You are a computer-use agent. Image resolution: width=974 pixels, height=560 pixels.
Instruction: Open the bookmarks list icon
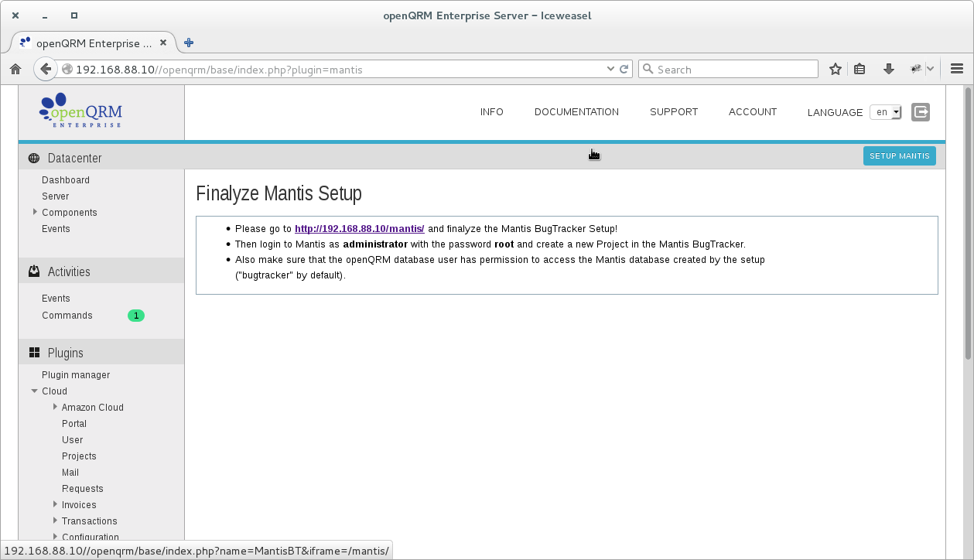click(860, 69)
